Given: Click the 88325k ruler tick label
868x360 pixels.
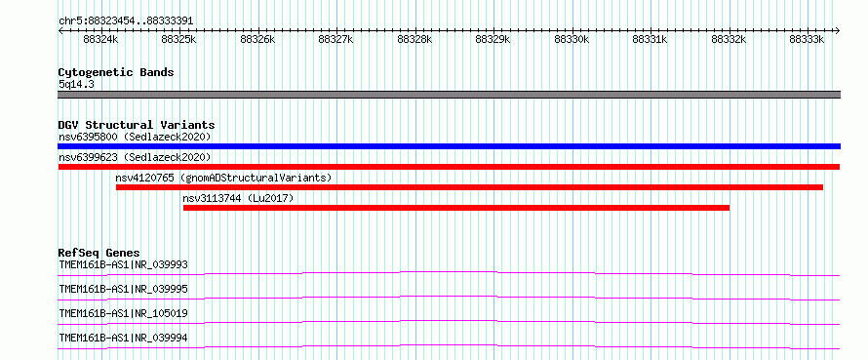Looking at the screenshot, I should click(179, 39).
